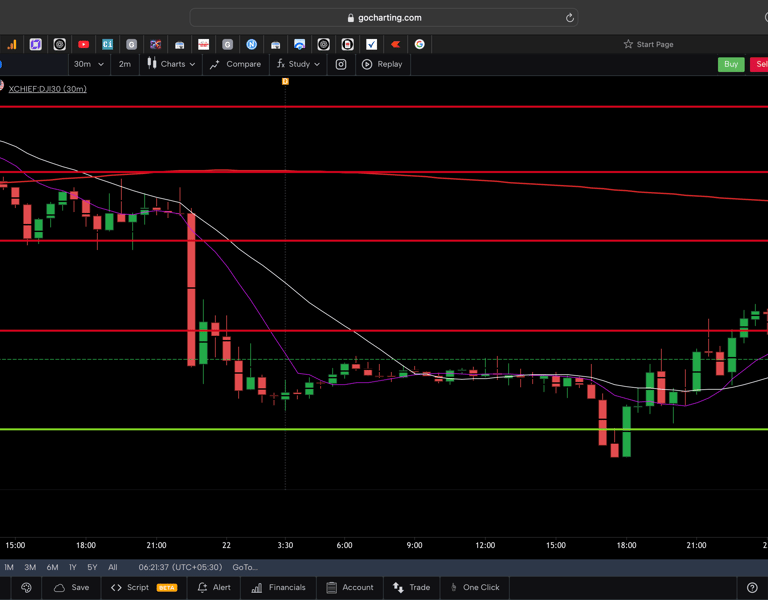768x600 pixels.
Task: Click the orange D marker above the chart
Action: pyautogui.click(x=285, y=81)
